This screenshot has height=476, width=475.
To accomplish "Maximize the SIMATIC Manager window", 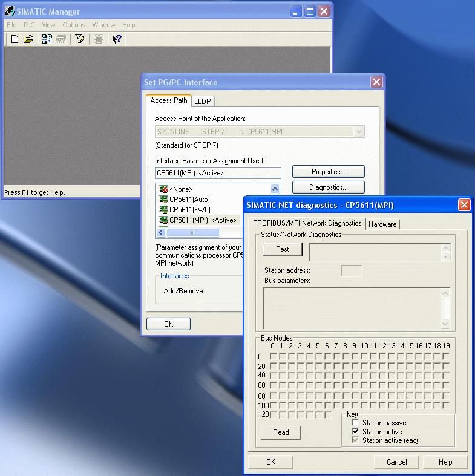I will coord(310,11).
